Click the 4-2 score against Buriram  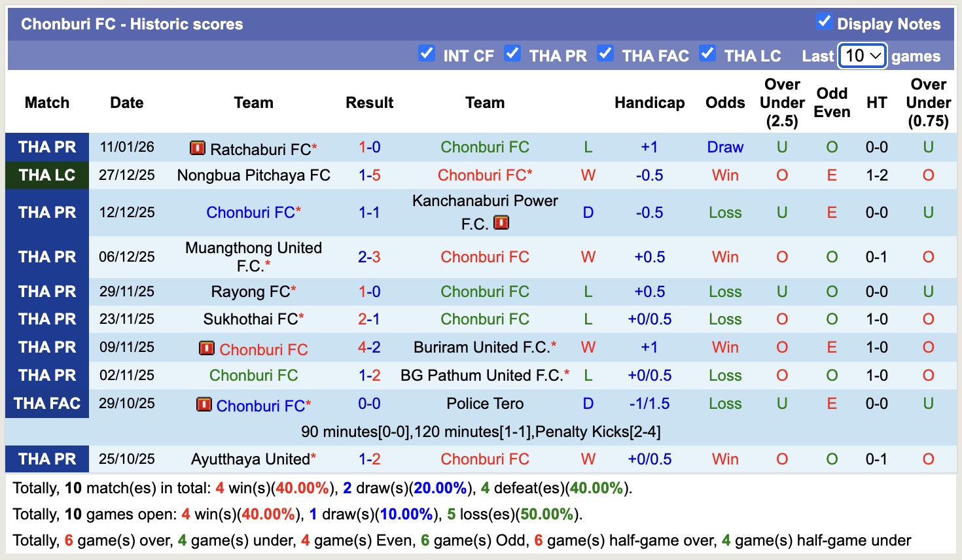click(x=369, y=347)
